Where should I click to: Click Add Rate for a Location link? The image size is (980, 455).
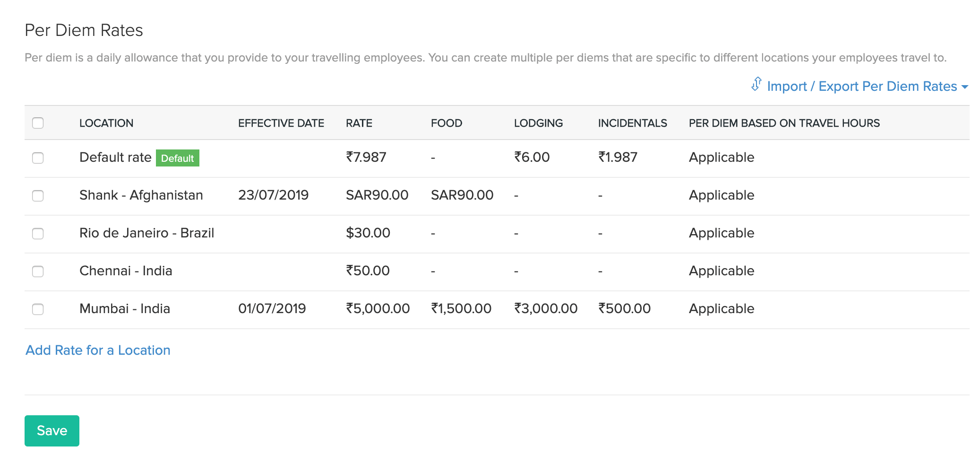tap(98, 350)
